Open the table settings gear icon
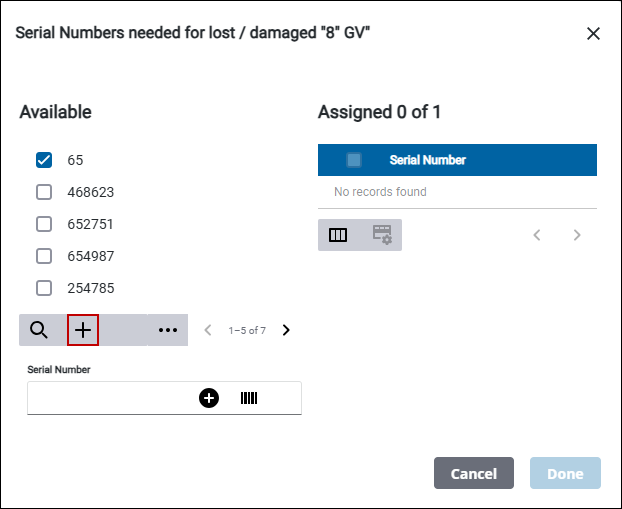The height and width of the screenshot is (509, 622). 382,235
